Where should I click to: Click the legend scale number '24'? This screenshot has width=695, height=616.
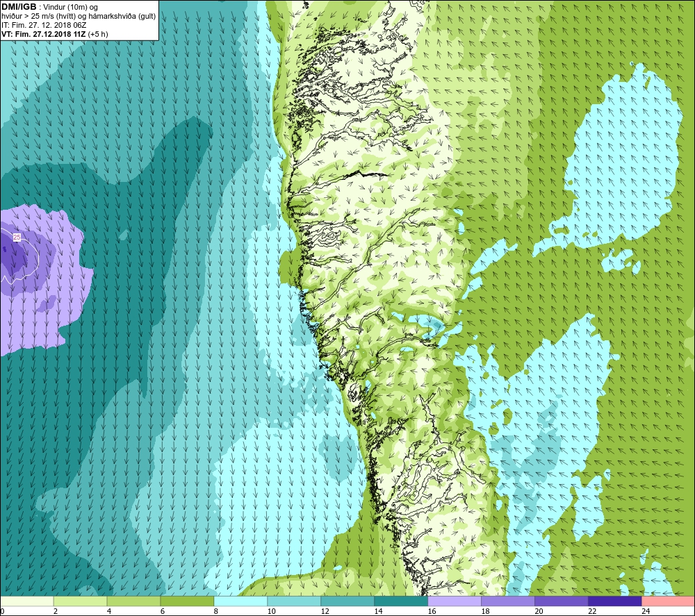646,611
